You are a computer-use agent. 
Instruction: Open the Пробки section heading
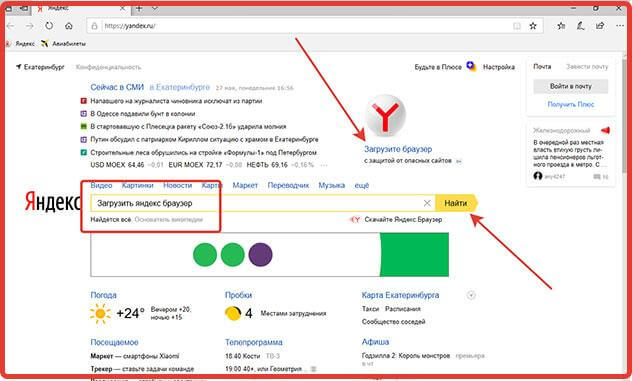(x=238, y=295)
